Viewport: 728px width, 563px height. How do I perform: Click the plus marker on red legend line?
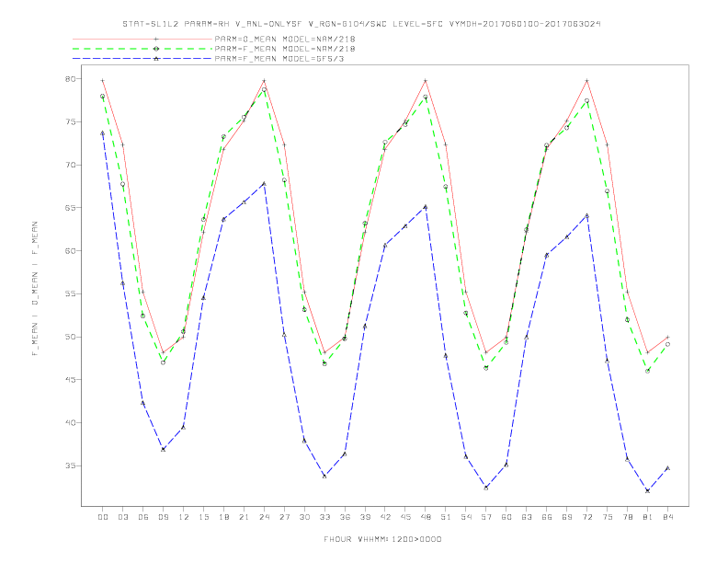coord(156,39)
